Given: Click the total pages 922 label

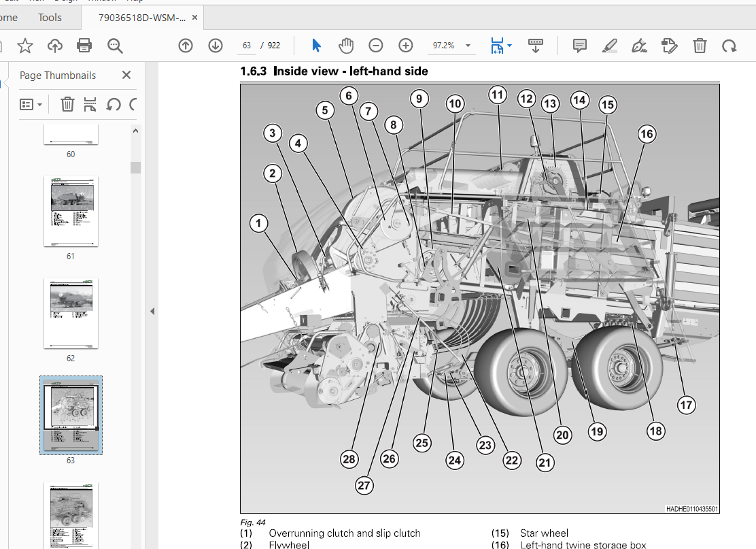Looking at the screenshot, I should click(x=274, y=46).
